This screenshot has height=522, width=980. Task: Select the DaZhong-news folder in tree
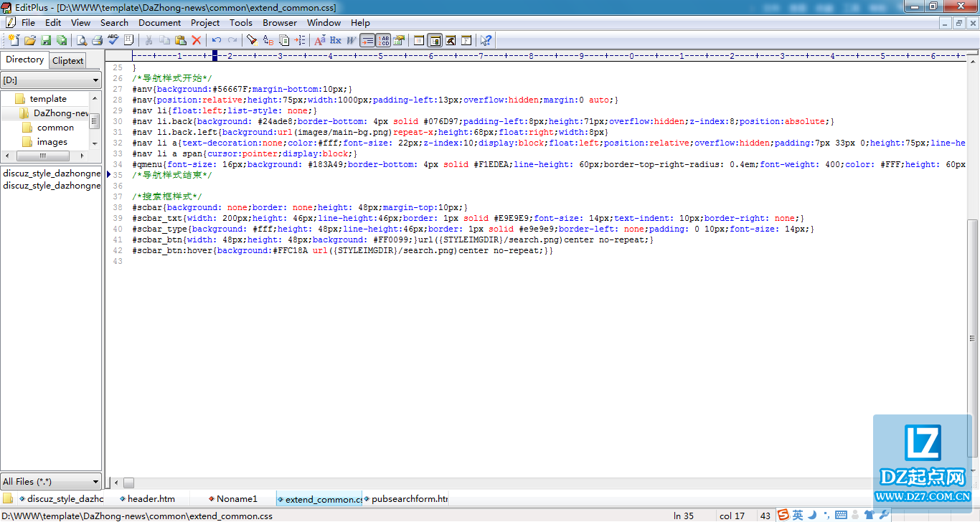coord(60,113)
